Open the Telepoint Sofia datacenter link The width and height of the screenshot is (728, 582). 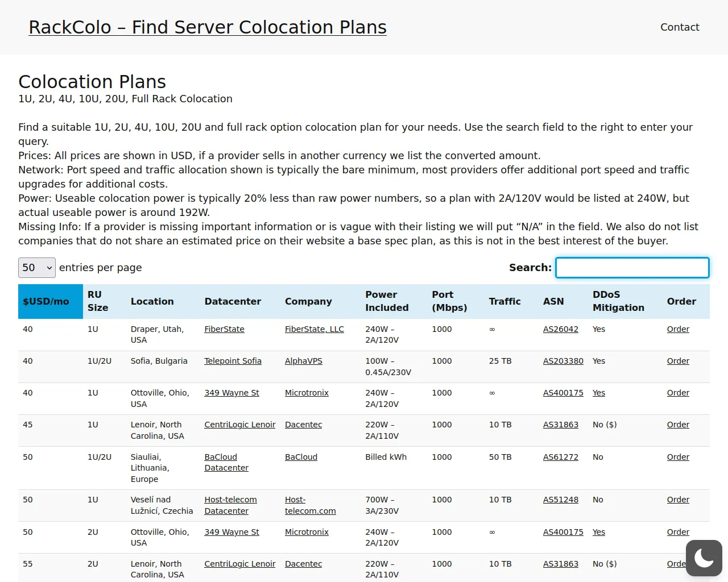233,361
